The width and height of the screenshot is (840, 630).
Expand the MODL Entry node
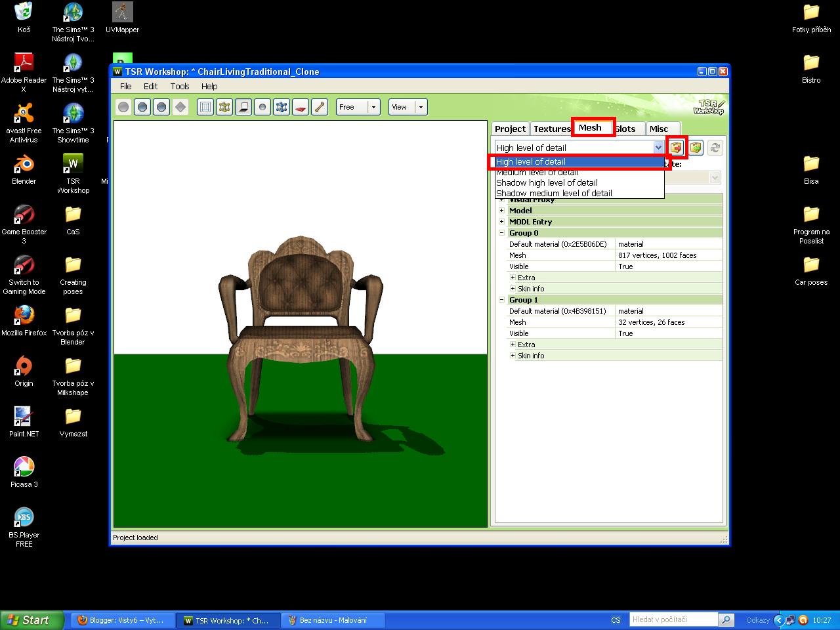(501, 222)
